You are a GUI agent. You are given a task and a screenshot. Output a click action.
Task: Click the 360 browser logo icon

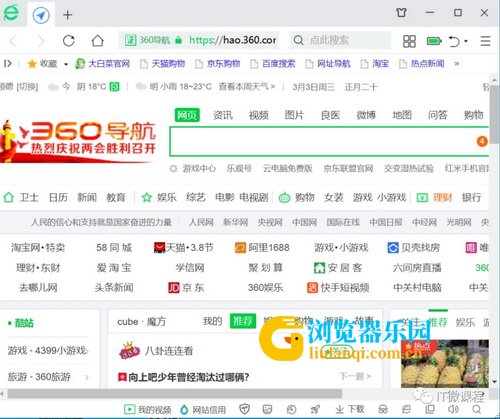pos(11,13)
